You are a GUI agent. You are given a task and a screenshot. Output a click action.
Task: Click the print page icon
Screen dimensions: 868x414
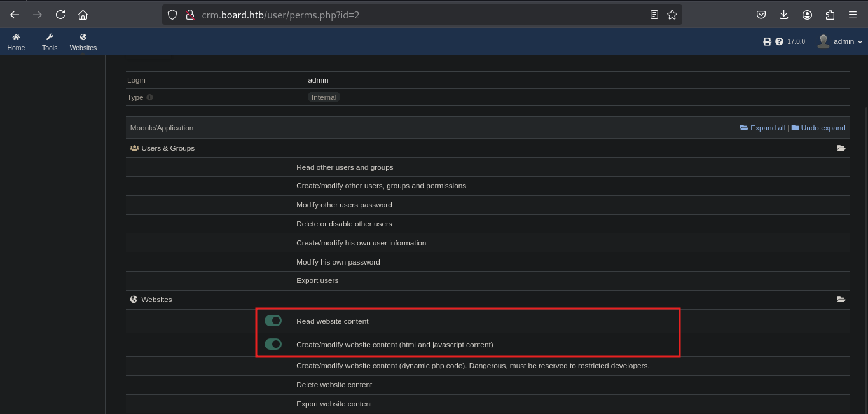tap(767, 41)
